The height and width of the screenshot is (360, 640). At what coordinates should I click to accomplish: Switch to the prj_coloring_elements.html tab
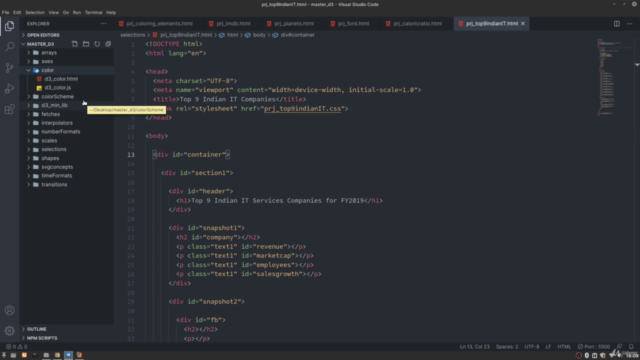point(159,24)
